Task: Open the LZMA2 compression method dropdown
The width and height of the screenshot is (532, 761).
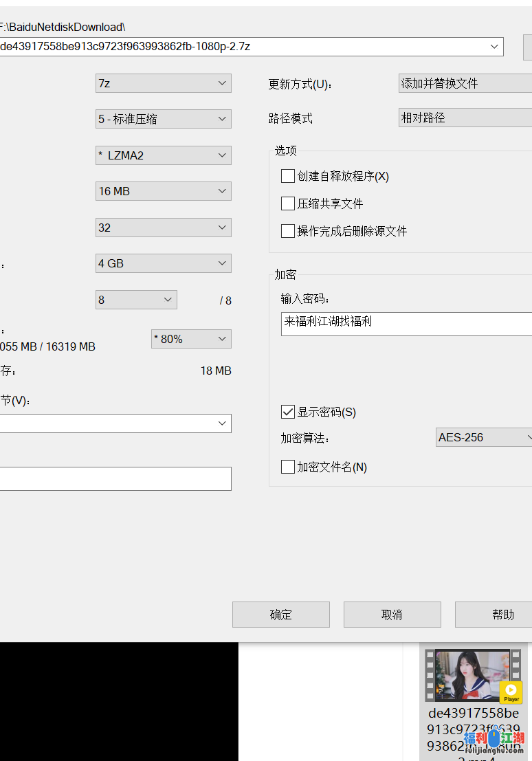Action: (163, 155)
